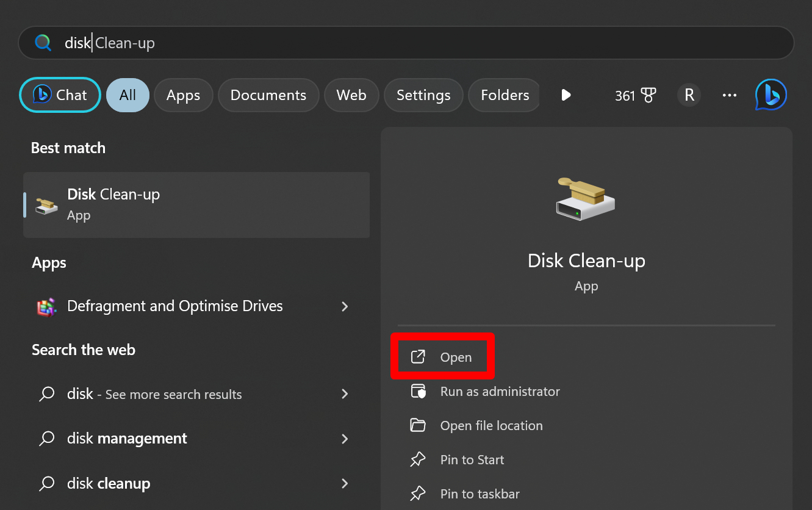Open the three-dots options menu

click(730, 95)
